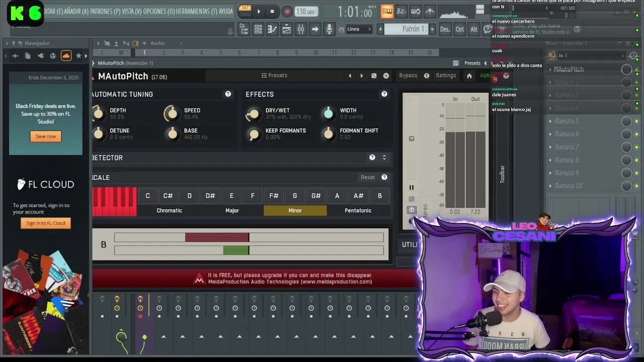Viewport: 644px width, 362px height.
Task: Select the Chromatic scale
Action: pos(169,211)
